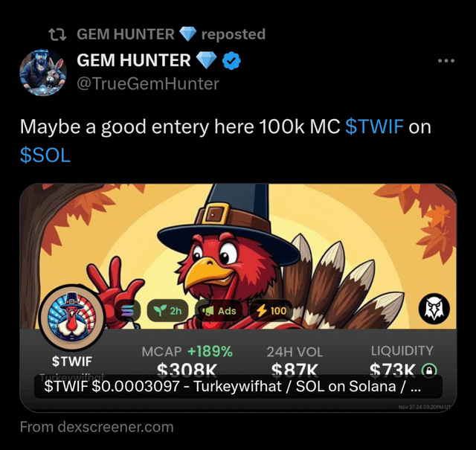
Task: Click the diamond emoji beside GEM HUNTER name
Action: pos(207,60)
